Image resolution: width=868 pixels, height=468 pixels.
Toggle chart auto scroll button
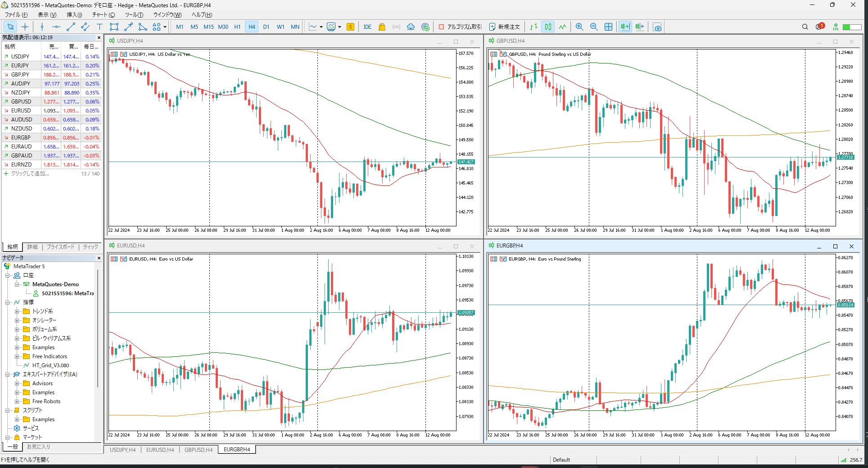point(625,27)
